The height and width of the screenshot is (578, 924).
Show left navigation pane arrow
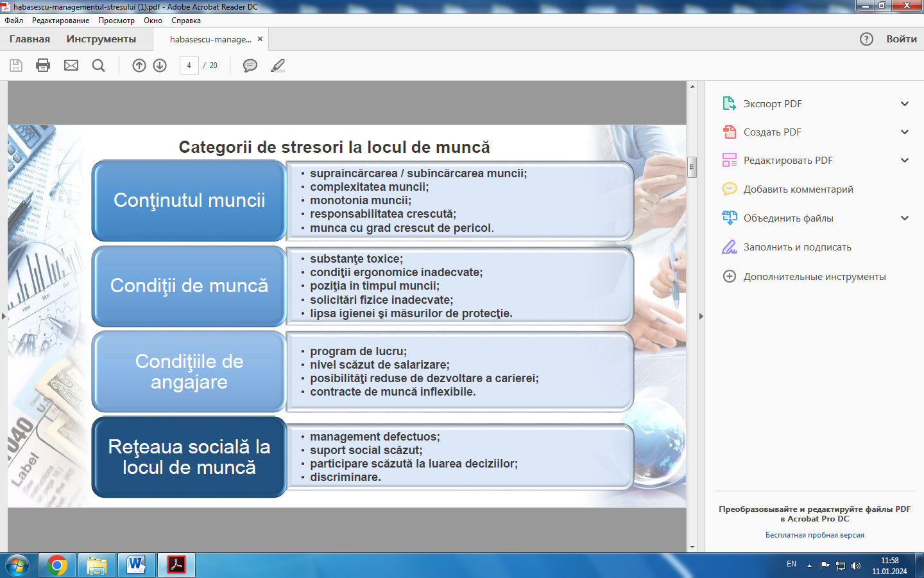3,316
